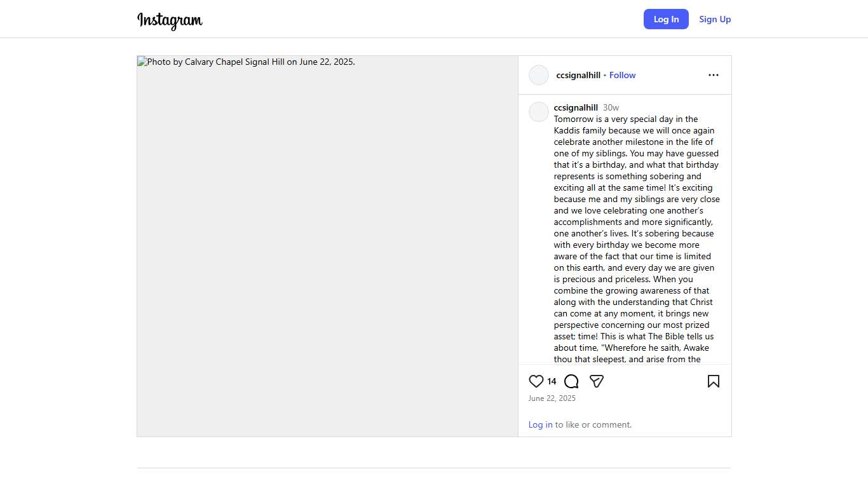Open ccsignalhill username in the caption
868x488 pixels.
pos(576,107)
